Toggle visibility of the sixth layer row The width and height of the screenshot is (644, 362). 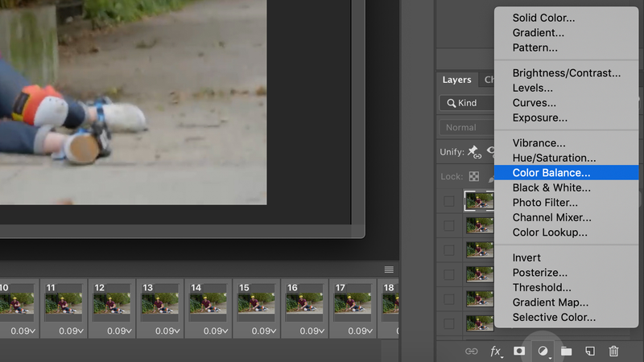pyautogui.click(x=449, y=324)
